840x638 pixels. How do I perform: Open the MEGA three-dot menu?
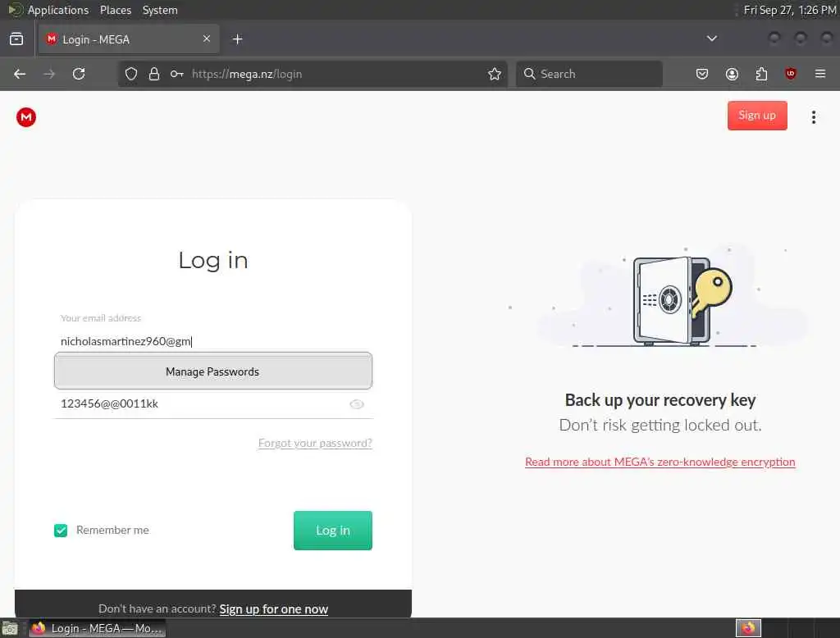[813, 116]
